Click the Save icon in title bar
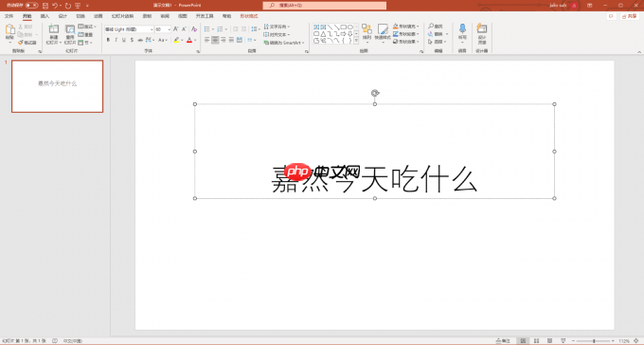 [45, 6]
